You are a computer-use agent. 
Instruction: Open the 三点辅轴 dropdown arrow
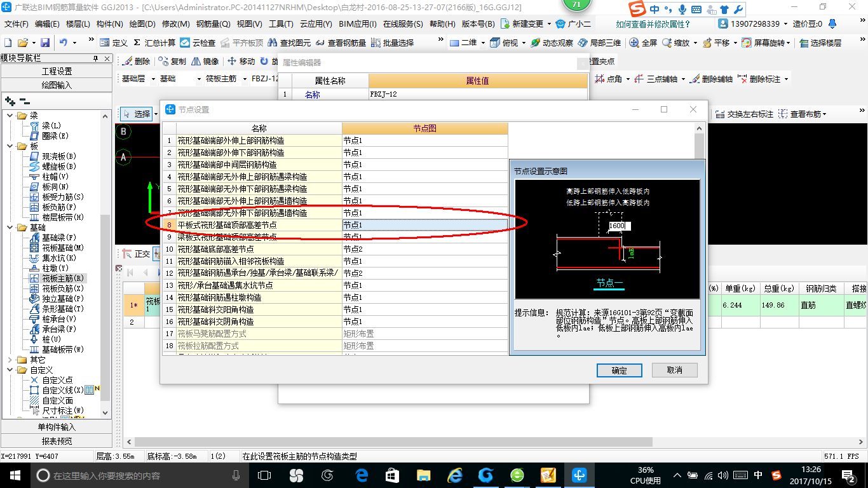pyautogui.click(x=684, y=79)
